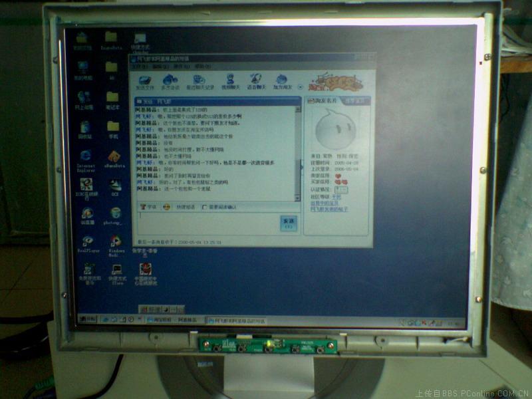532x399 pixels.
Task: Open the font settings icon
Action: pos(142,207)
